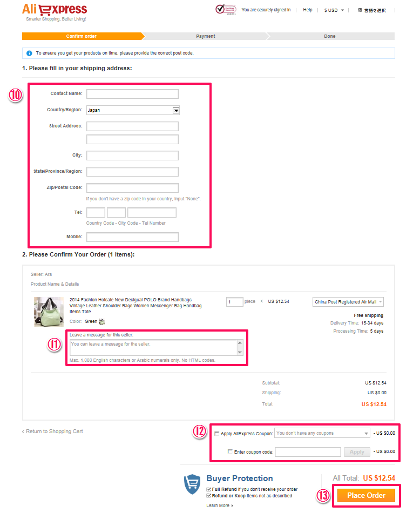Click the Contact Name input field
420x513 pixels.
(132, 94)
